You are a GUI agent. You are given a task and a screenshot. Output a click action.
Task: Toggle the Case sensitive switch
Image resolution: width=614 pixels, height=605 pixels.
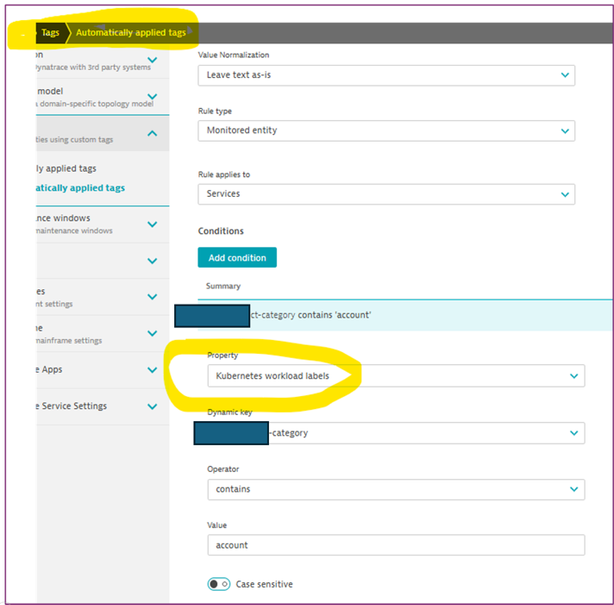(218, 584)
